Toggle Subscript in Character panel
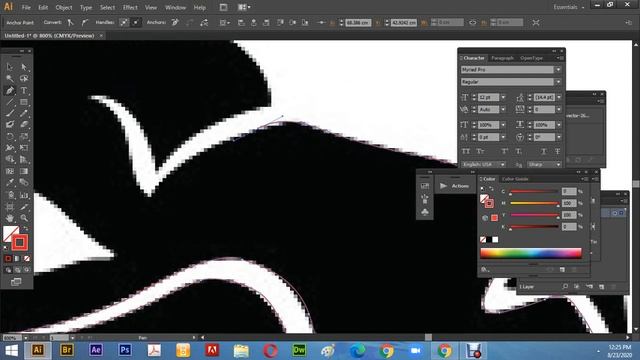This screenshot has height=360, width=640. [518, 151]
